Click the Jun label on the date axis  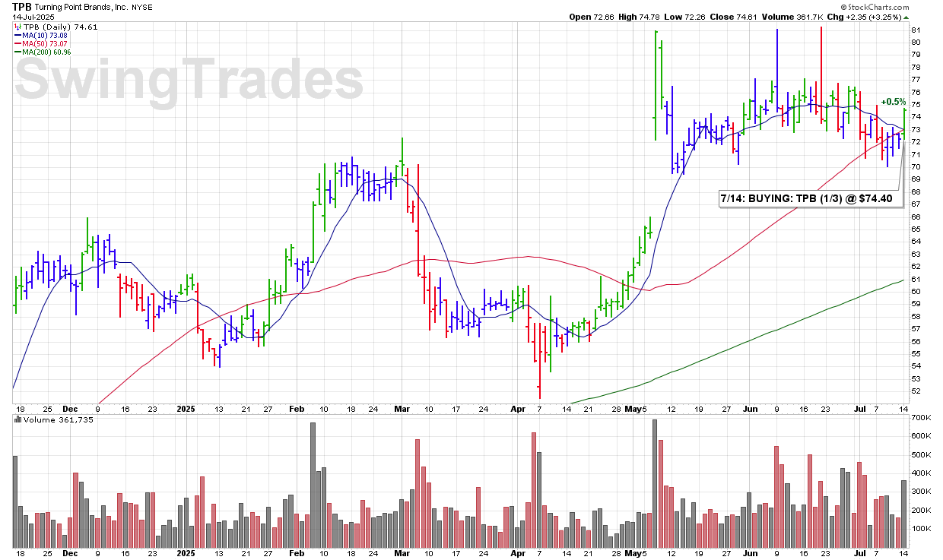pos(750,407)
